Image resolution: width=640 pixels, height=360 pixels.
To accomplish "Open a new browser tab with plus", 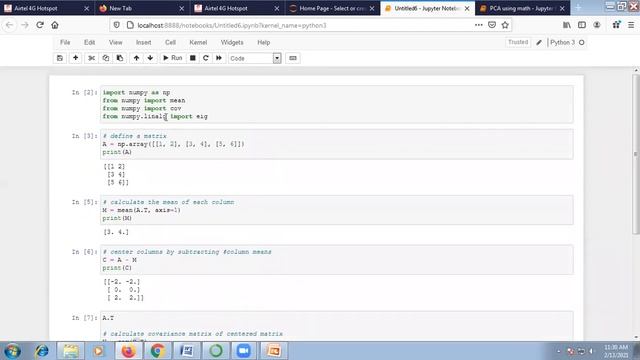I will tap(578, 8).
